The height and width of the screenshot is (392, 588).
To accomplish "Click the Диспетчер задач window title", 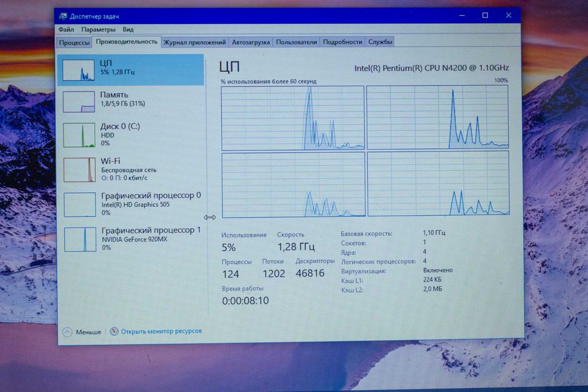I will (94, 16).
